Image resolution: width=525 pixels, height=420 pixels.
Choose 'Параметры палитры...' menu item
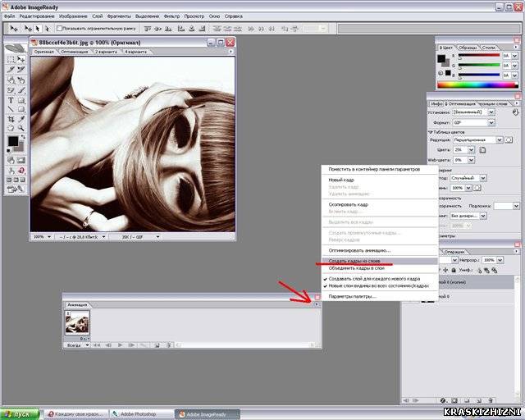point(352,296)
